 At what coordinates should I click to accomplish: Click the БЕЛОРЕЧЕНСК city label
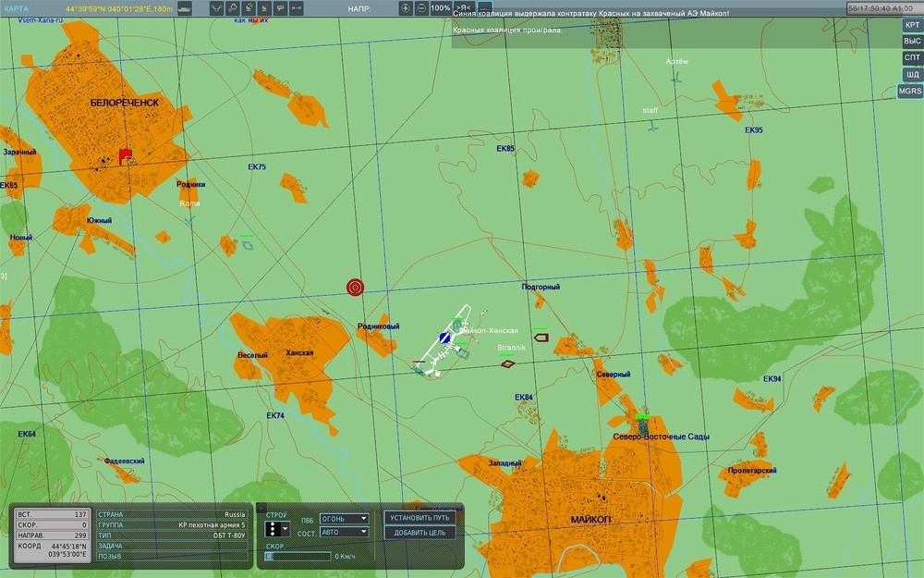[x=125, y=103]
